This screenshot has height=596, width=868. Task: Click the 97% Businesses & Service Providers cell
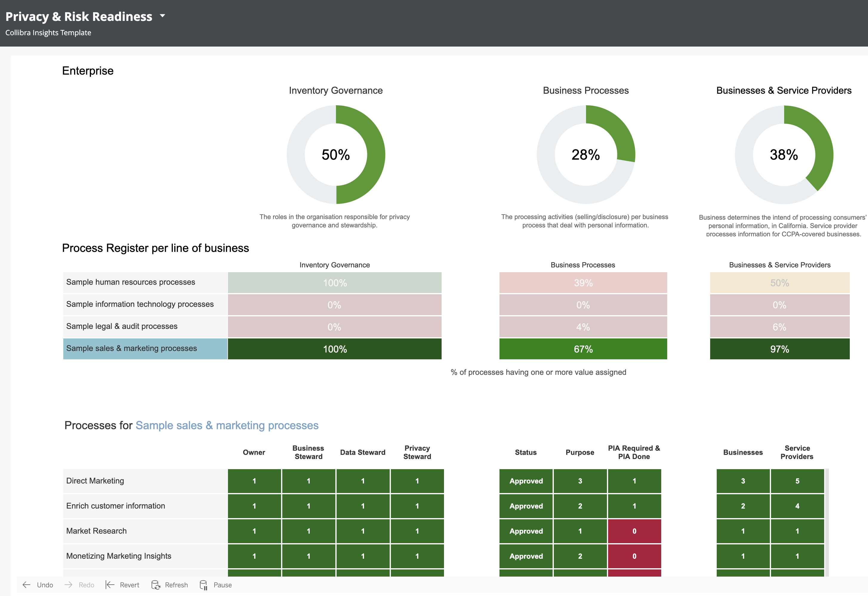[779, 349]
